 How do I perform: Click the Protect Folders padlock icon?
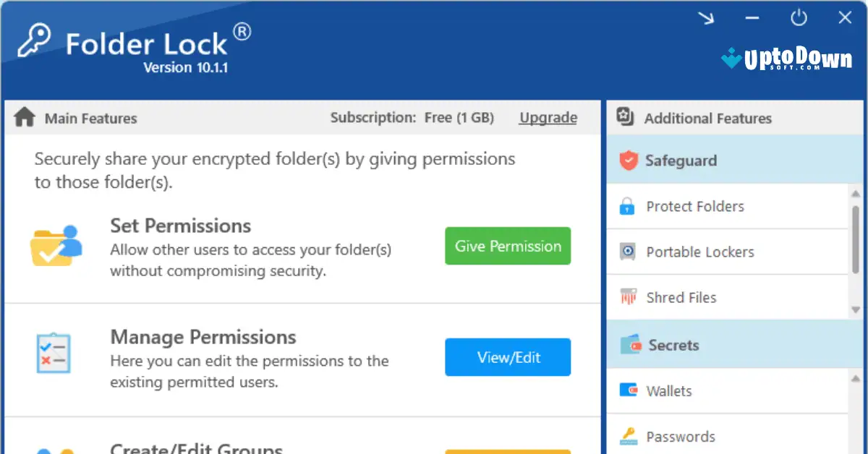click(x=626, y=206)
